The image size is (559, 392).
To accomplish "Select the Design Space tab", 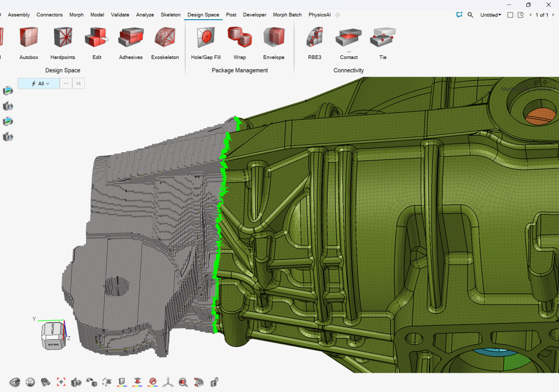I will tap(203, 14).
